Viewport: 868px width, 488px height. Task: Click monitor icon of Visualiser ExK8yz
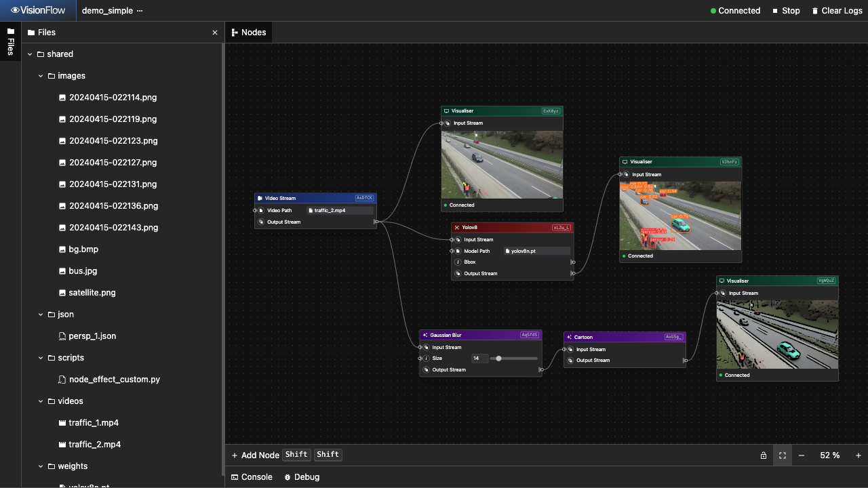tap(446, 111)
